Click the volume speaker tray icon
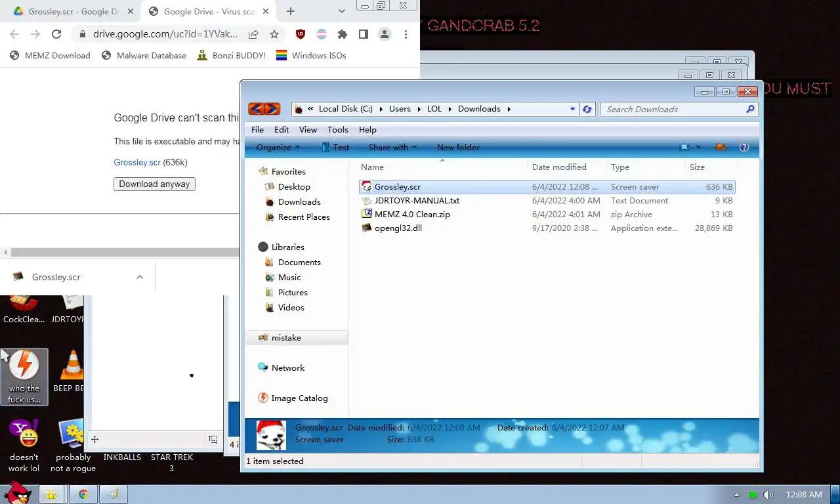 point(768,495)
